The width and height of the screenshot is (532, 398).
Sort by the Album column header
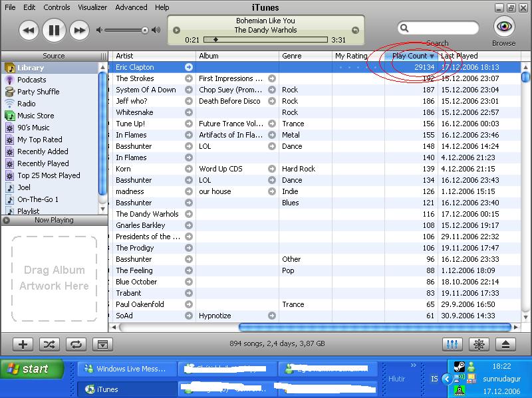pos(237,56)
